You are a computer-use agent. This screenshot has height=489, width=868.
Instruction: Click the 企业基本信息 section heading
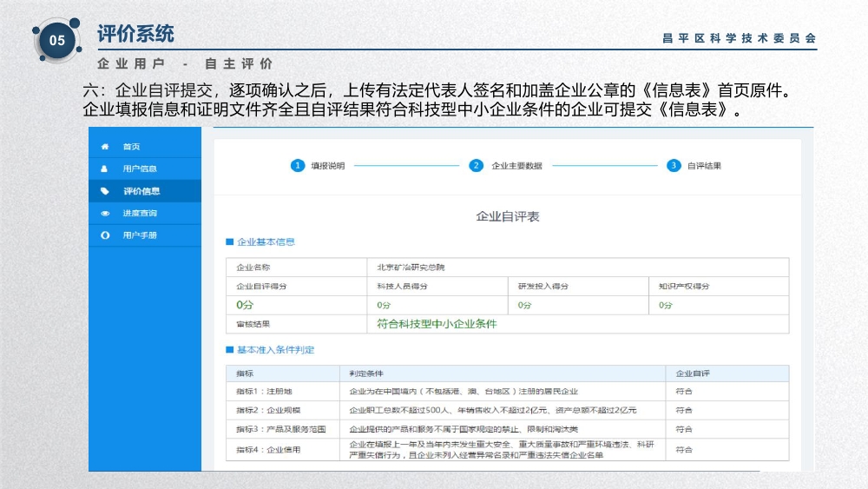coord(266,242)
